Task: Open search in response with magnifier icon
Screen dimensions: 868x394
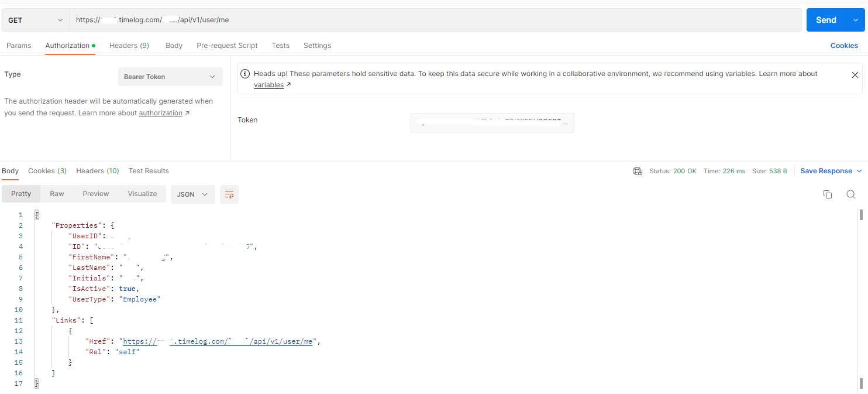Action: click(x=850, y=194)
